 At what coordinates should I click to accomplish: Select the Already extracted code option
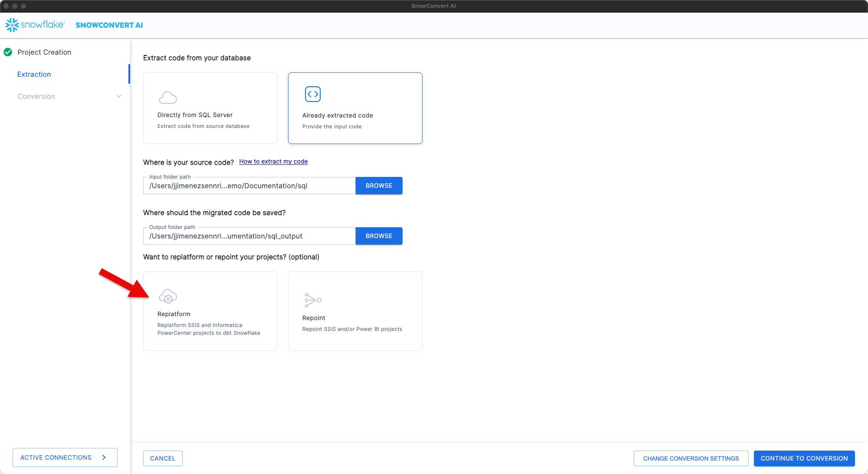click(x=355, y=108)
